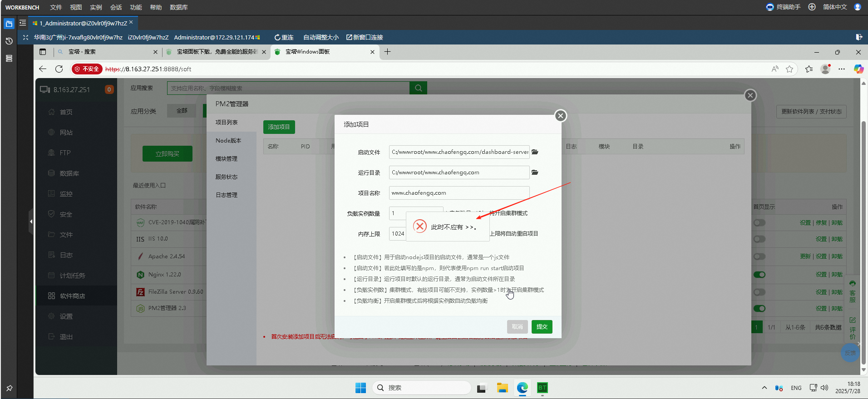Click the feedback round button

tap(849, 353)
